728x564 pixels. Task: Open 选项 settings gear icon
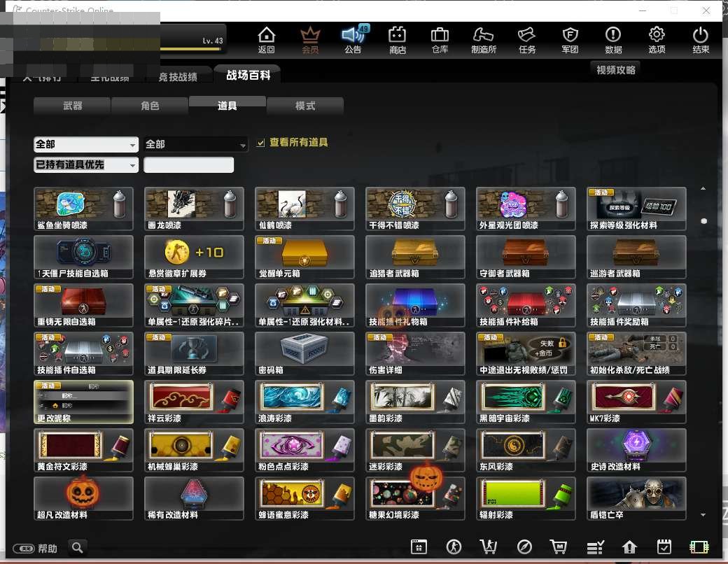coord(657,34)
